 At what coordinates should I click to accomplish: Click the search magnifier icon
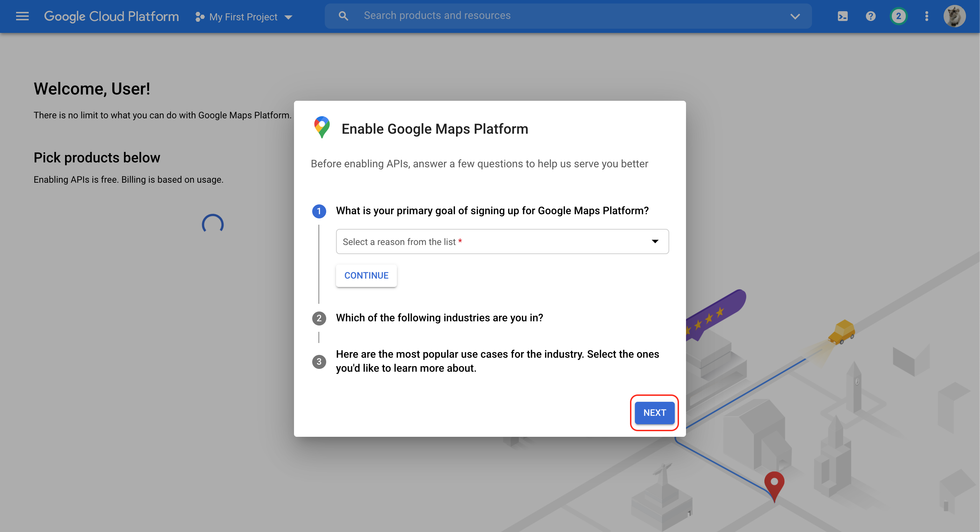343,16
